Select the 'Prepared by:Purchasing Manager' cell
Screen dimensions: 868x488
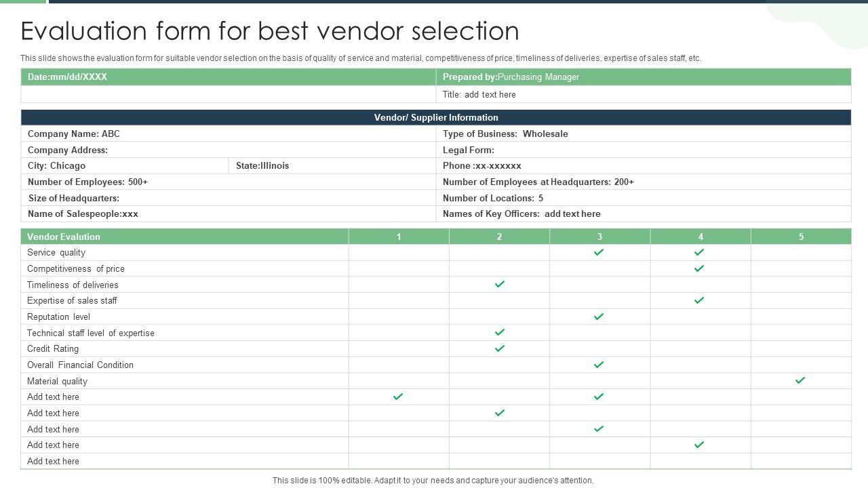(x=644, y=77)
